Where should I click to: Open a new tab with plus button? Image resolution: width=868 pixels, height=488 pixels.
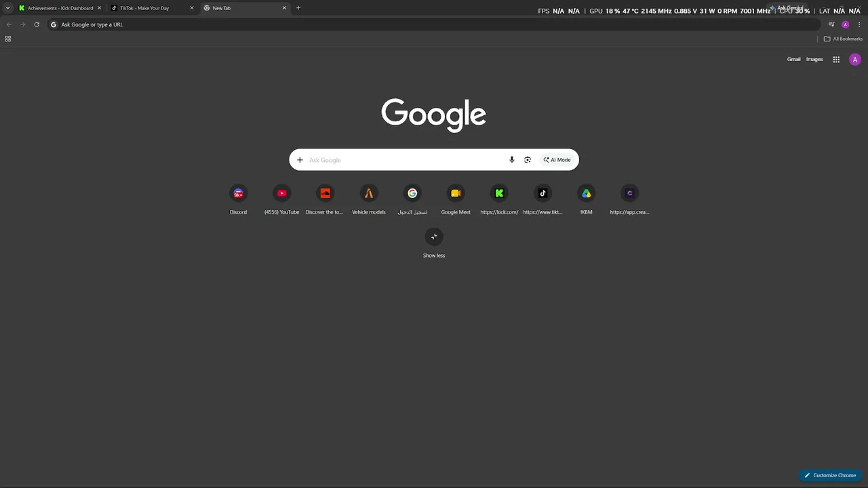[298, 8]
